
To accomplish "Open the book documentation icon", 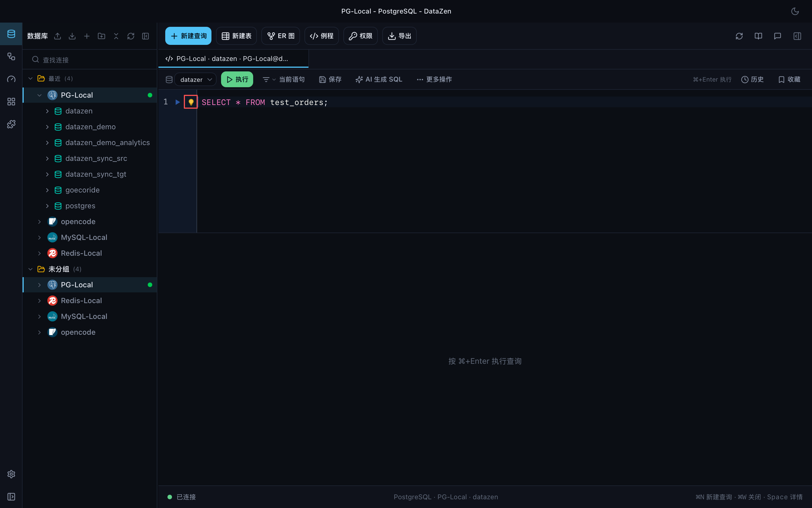I will (758, 36).
